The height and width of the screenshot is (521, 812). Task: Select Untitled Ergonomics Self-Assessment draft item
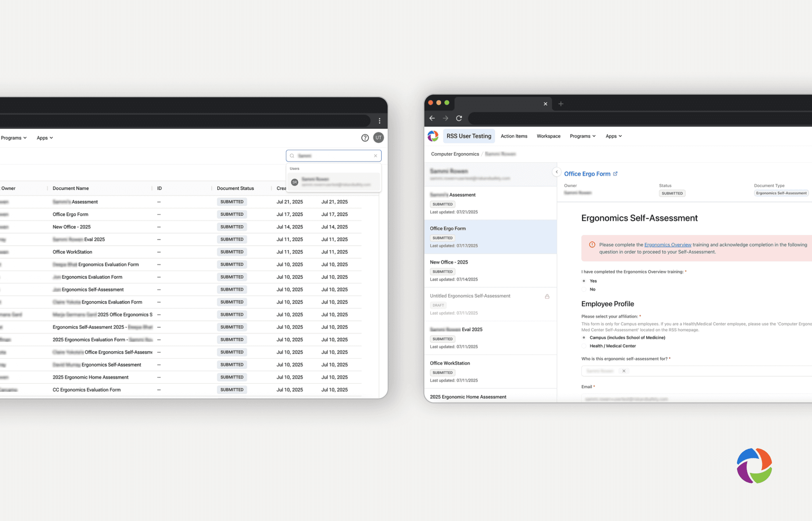coord(490,304)
